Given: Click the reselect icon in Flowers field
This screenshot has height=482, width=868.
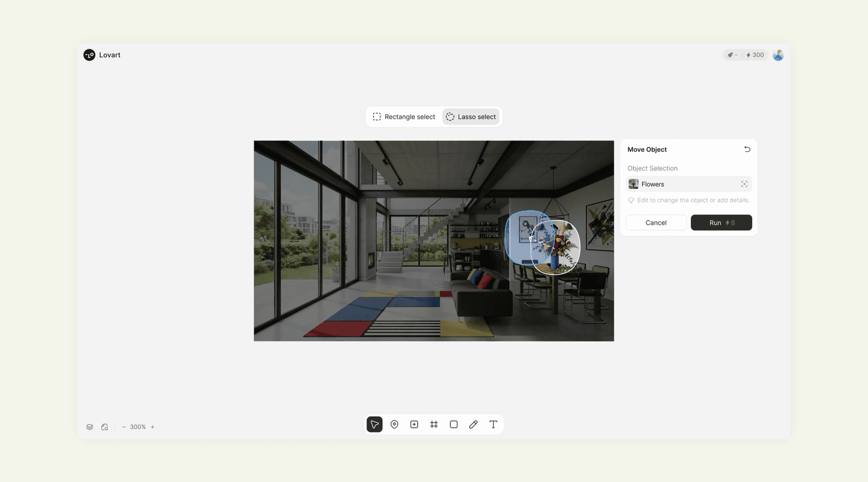Looking at the screenshot, I should [744, 184].
